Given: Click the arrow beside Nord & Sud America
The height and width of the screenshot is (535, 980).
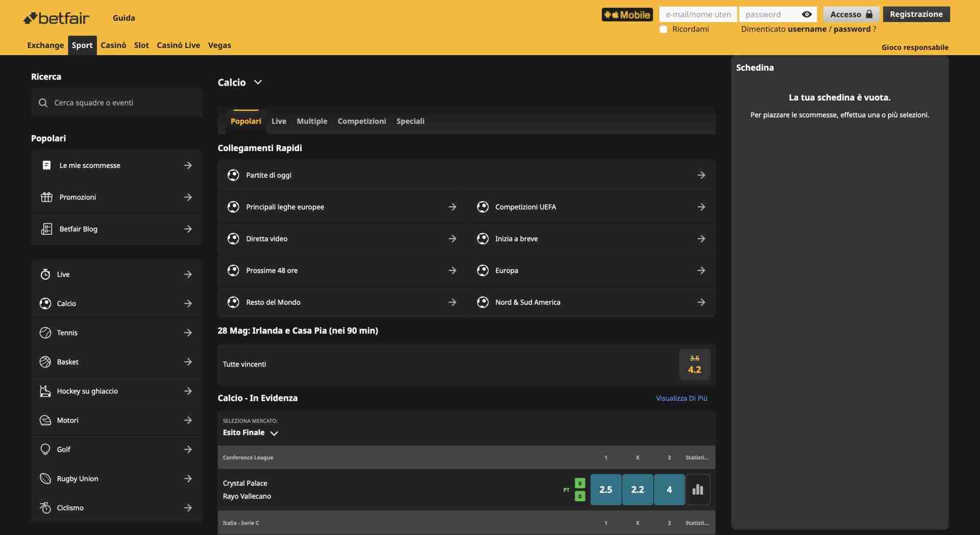Looking at the screenshot, I should click(701, 302).
